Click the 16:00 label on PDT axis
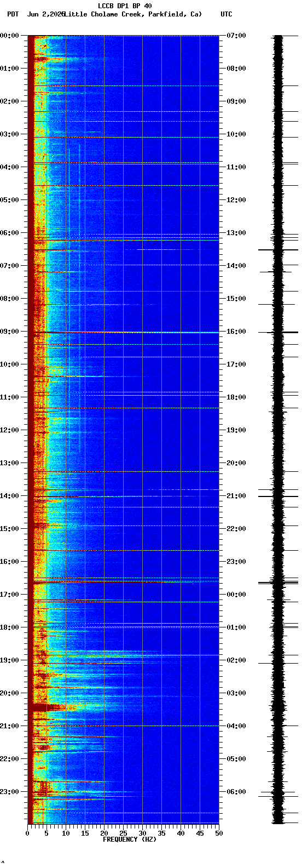This screenshot has width=302, height=868. pos(9,562)
